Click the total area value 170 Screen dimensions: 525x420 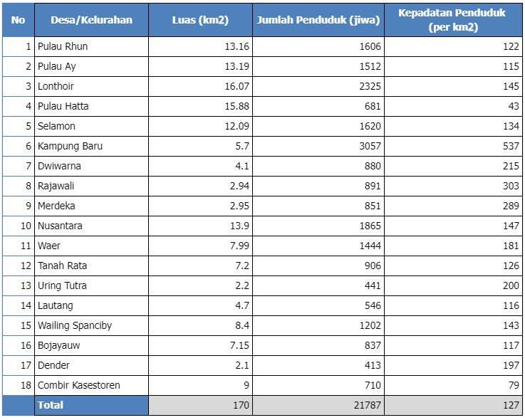(x=241, y=405)
